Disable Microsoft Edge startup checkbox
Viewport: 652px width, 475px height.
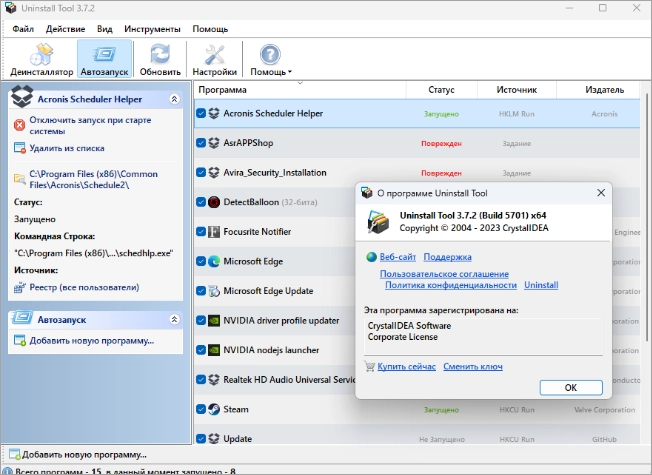point(201,261)
